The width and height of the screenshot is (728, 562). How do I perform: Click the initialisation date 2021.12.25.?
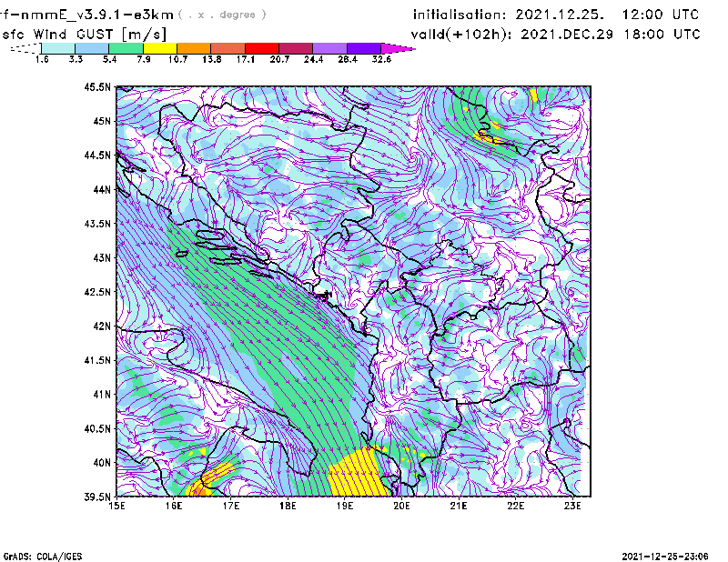[x=560, y=15]
